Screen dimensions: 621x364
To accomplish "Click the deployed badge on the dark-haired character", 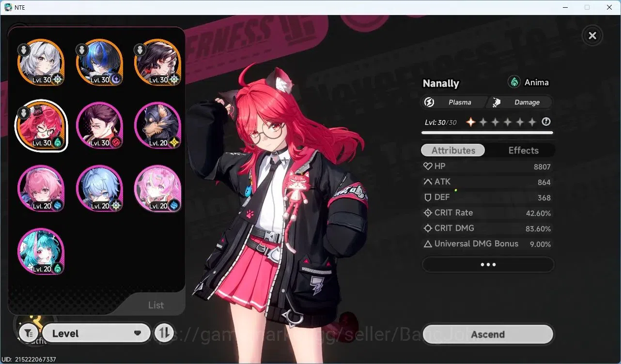I will pyautogui.click(x=140, y=49).
